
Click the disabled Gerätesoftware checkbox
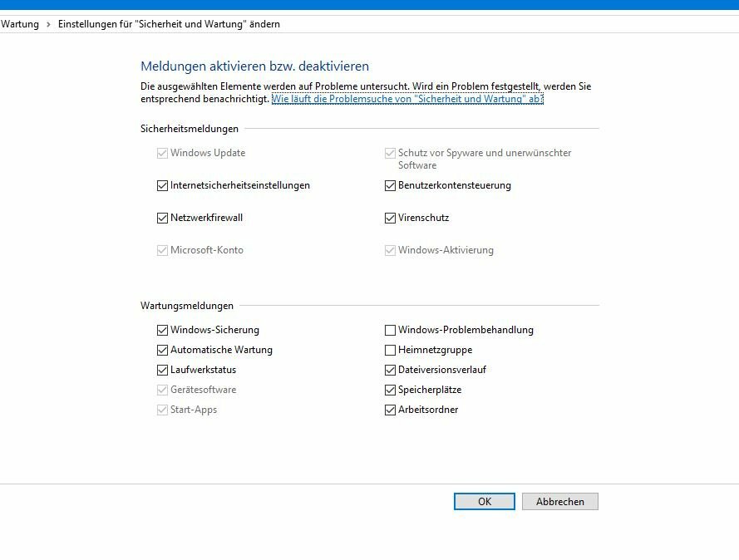coord(162,390)
